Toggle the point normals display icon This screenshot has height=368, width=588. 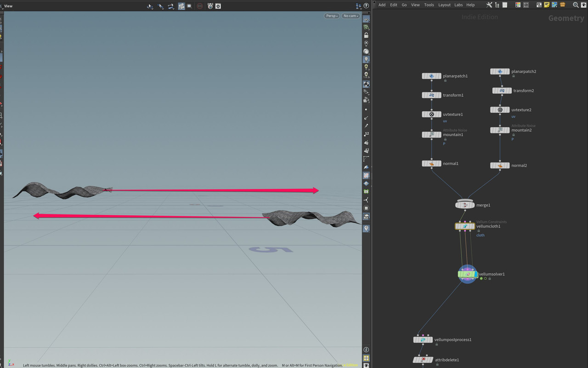pyautogui.click(x=366, y=118)
